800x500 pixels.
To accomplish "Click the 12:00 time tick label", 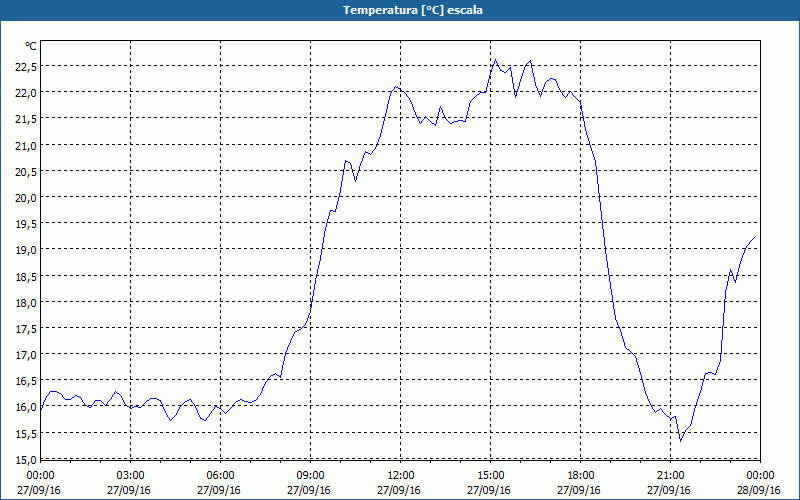I will (x=401, y=476).
